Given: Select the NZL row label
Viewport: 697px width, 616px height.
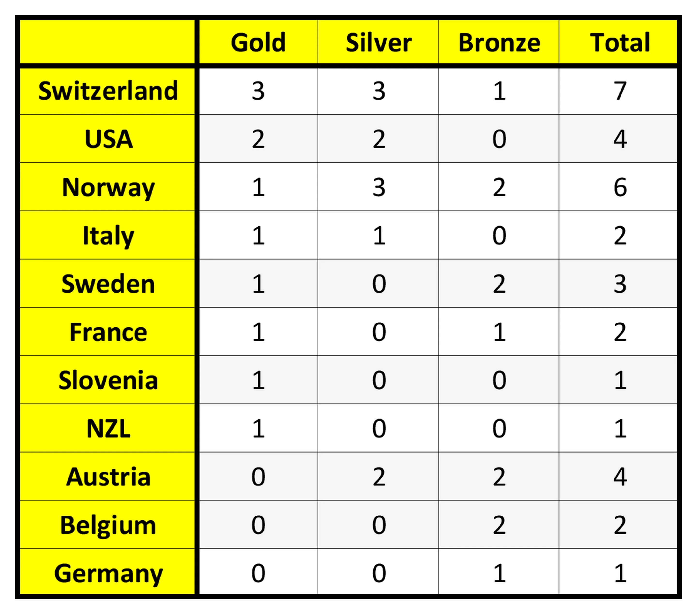Looking at the screenshot, I should pos(108,429).
